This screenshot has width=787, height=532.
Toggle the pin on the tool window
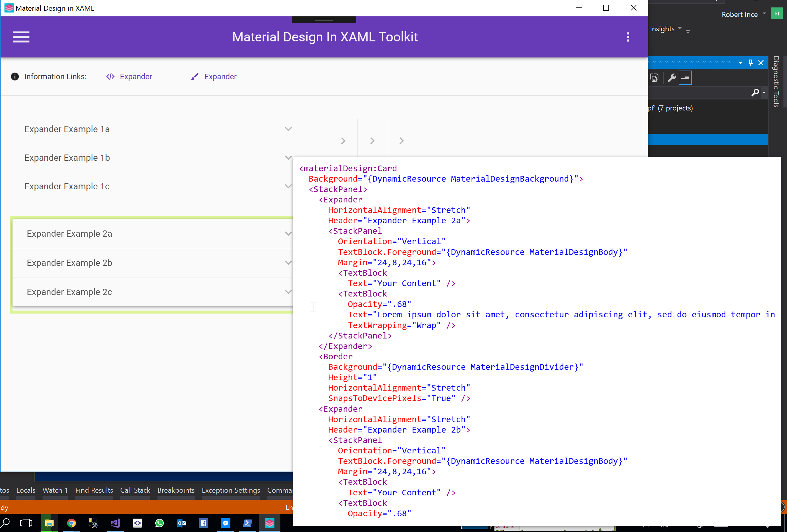click(x=750, y=63)
